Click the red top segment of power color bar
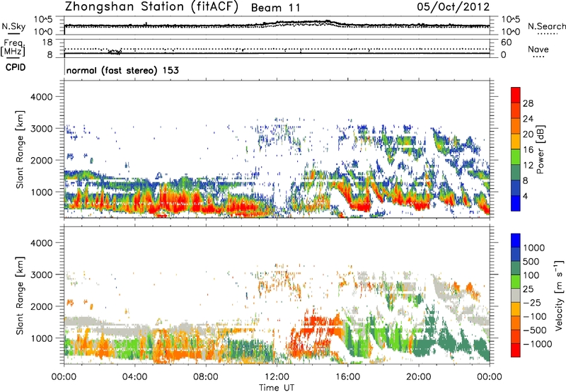 click(516, 96)
